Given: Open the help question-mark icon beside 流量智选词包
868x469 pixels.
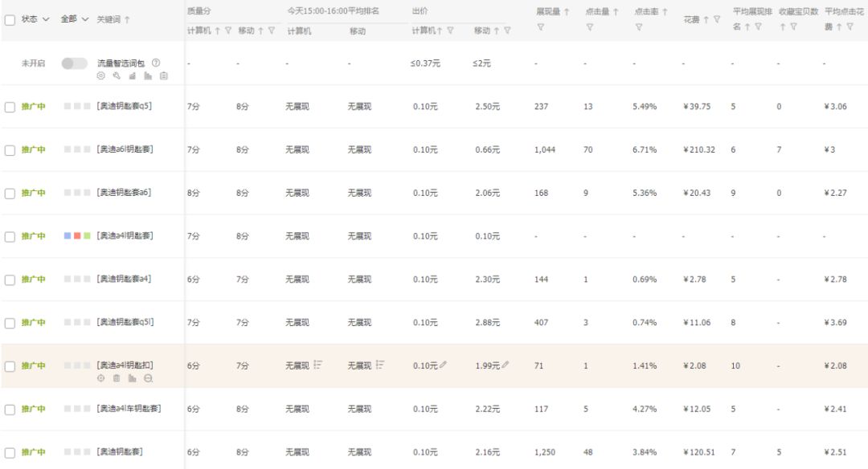Looking at the screenshot, I should (156, 63).
